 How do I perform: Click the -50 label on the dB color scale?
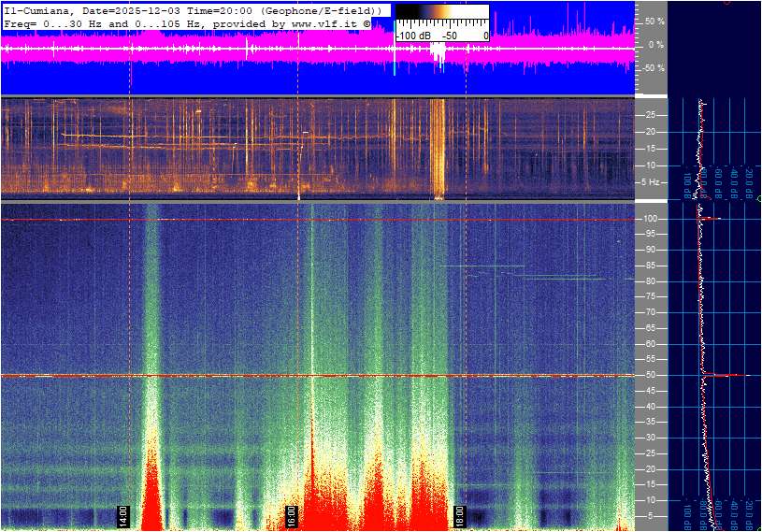coord(450,36)
